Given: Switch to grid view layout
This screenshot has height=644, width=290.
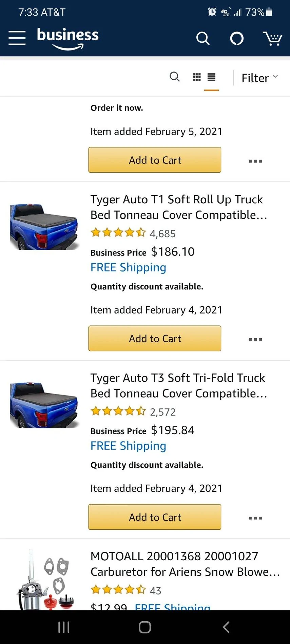Looking at the screenshot, I should click(197, 77).
